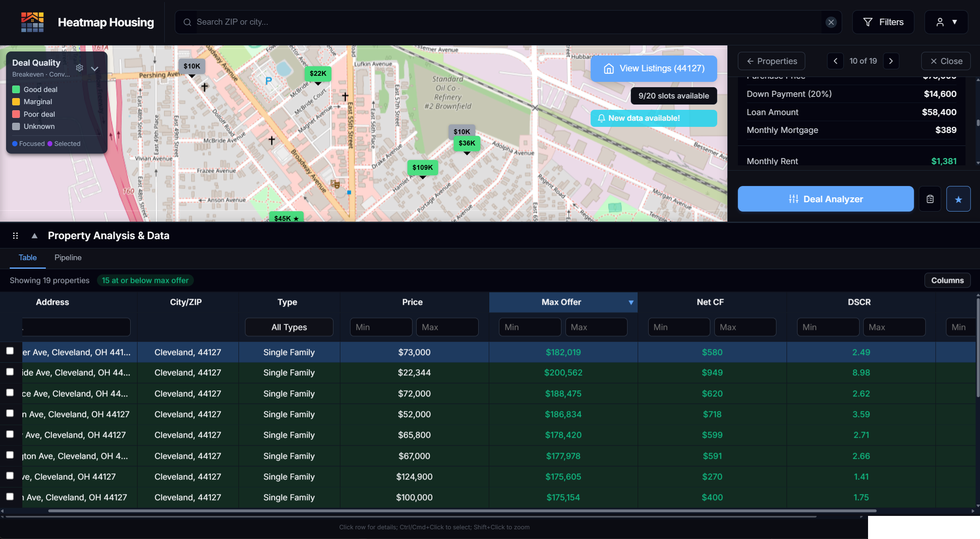The width and height of the screenshot is (980, 539).
Task: Click the clipboard notes icon beside Deal Analyzer
Action: (x=930, y=199)
